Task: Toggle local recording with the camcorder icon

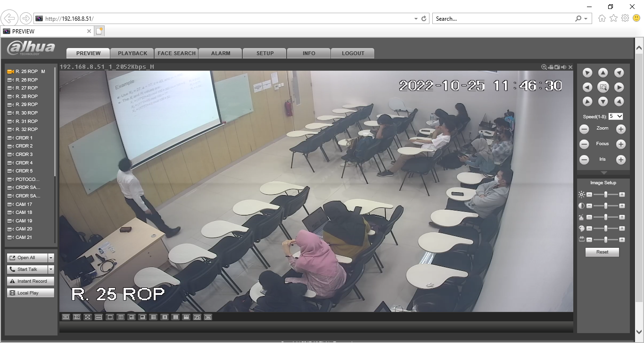Action: pos(551,67)
